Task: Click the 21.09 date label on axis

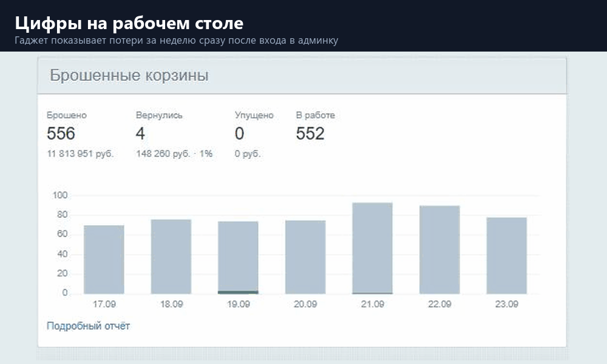Action: [373, 305]
